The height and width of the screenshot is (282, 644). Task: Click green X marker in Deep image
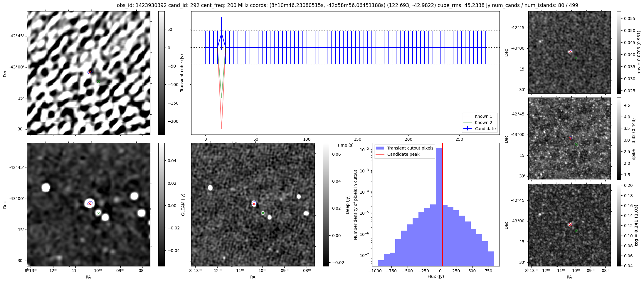tap(263, 213)
